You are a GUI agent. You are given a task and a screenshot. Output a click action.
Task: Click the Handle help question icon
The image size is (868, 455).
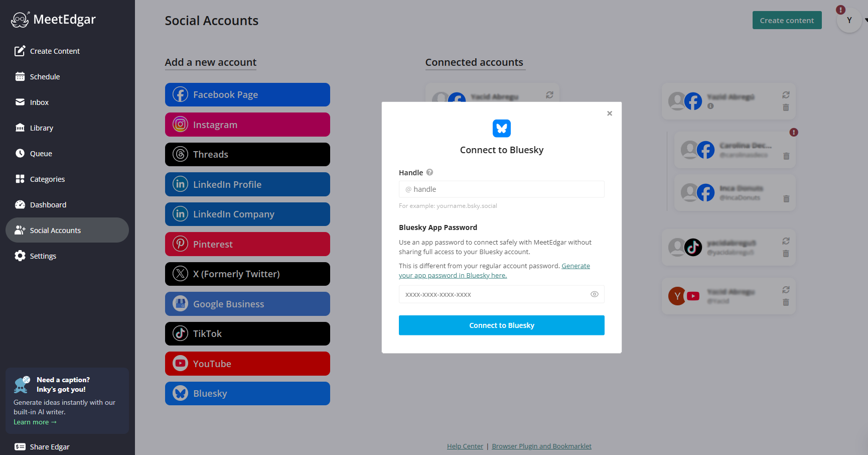point(429,172)
